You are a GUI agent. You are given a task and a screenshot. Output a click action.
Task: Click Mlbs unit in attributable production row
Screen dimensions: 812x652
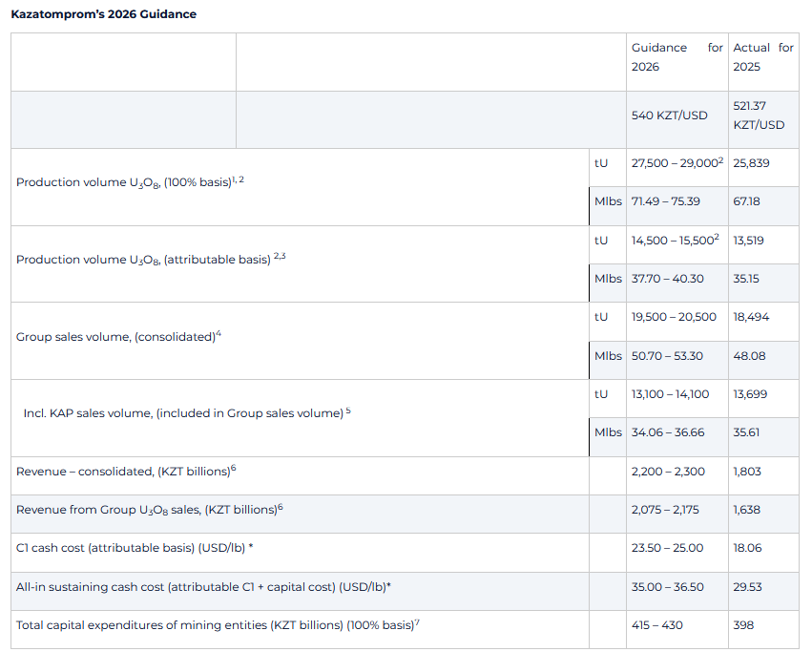point(608,279)
